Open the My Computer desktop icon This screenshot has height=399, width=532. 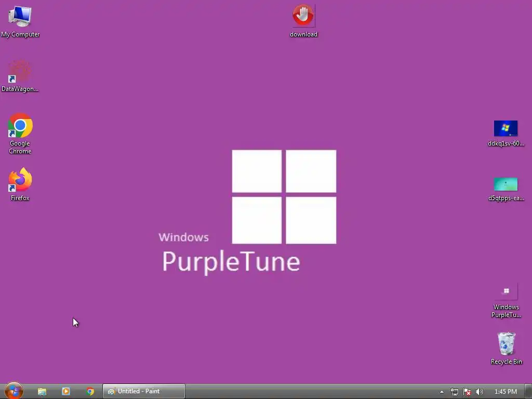coord(20,16)
